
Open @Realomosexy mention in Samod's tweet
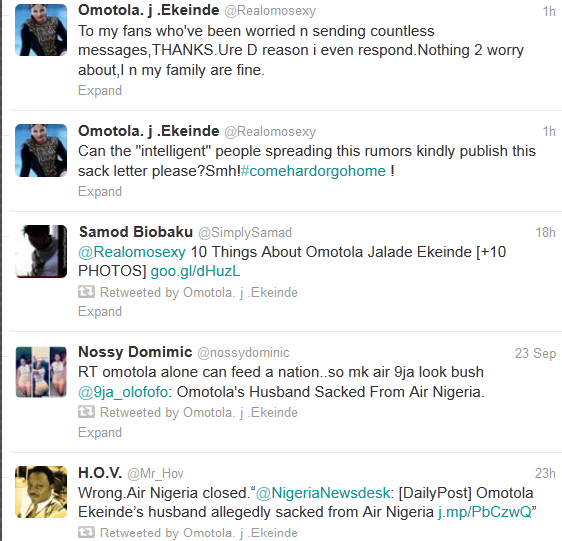[132, 252]
